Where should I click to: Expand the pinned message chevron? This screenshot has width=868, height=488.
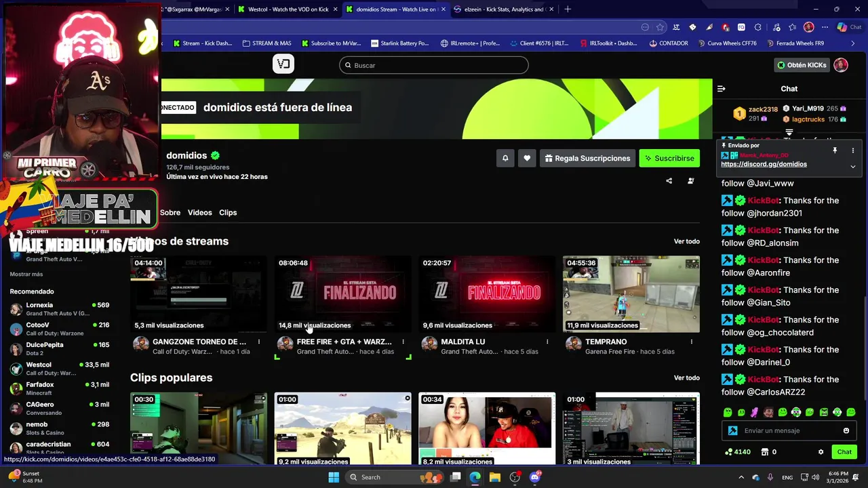tap(852, 166)
